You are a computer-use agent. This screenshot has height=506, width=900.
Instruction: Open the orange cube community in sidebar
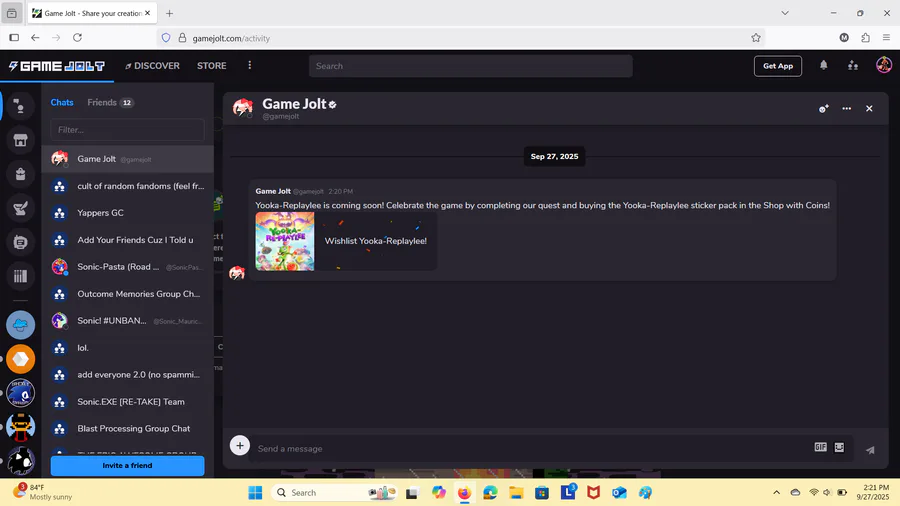coord(21,359)
